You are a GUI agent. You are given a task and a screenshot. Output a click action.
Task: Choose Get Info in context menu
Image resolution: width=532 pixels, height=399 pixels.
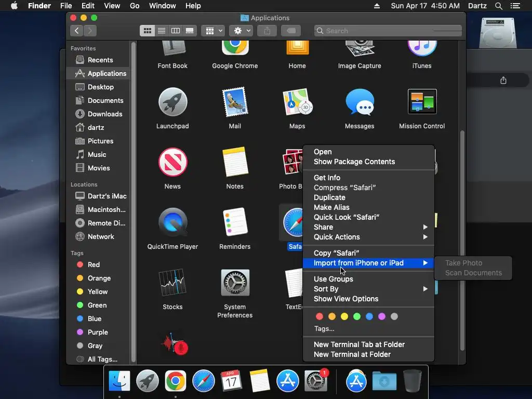368,178
